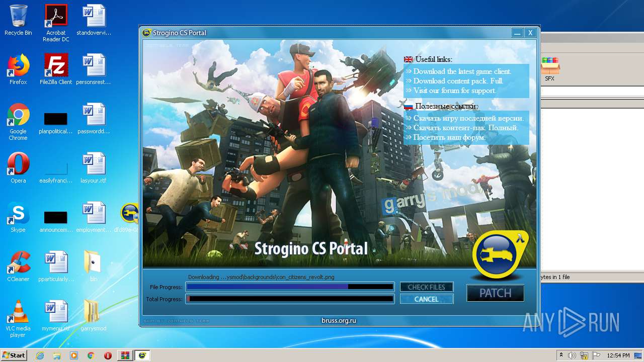Screen dimensions: 644x362
Task: Click the CHECK FILES button
Action: click(x=427, y=287)
